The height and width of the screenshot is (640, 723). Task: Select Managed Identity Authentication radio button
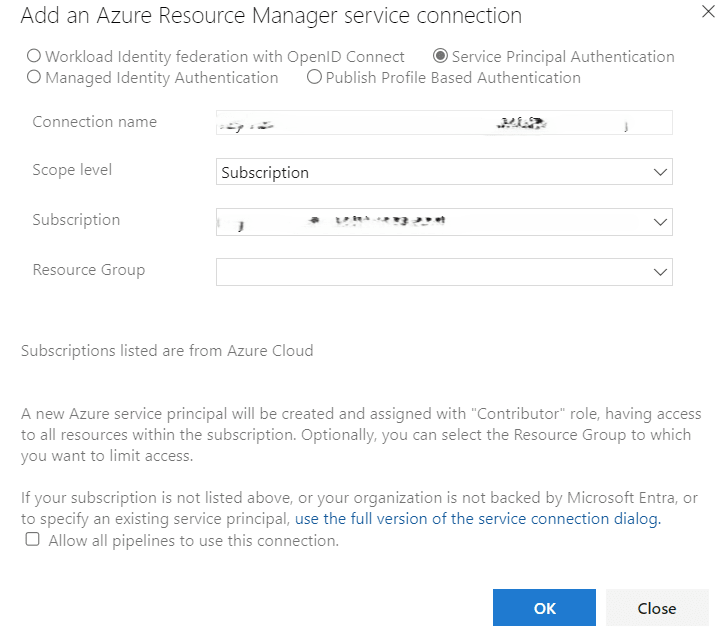pos(34,77)
